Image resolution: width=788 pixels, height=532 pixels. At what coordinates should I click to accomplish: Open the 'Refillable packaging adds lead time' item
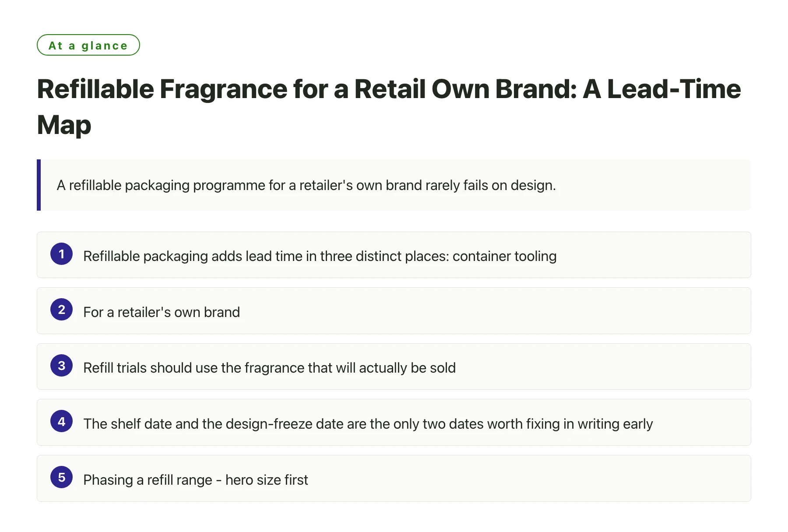394,255
